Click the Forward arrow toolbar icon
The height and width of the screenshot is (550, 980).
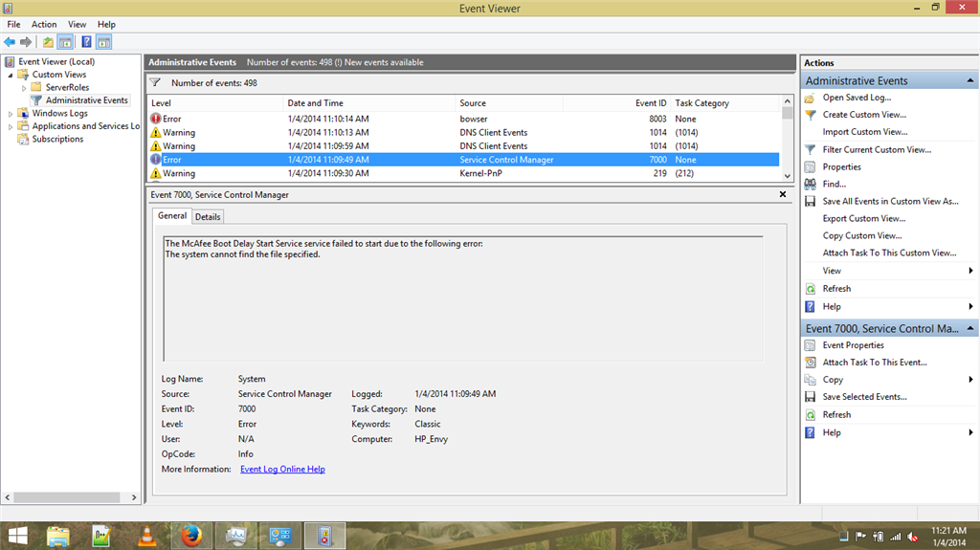pyautogui.click(x=26, y=42)
